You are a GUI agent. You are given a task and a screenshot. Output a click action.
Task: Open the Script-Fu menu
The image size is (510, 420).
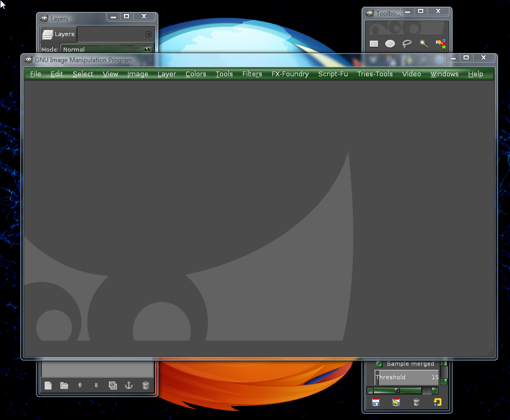pos(333,74)
